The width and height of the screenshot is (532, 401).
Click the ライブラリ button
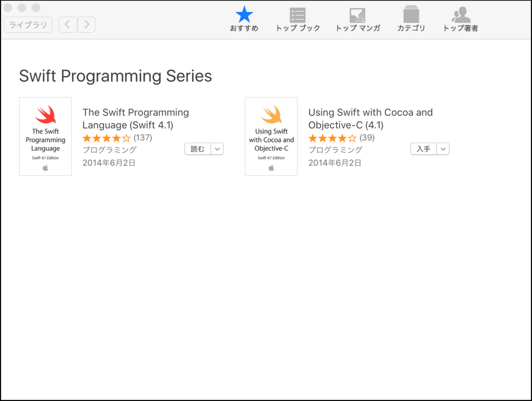tap(28, 25)
